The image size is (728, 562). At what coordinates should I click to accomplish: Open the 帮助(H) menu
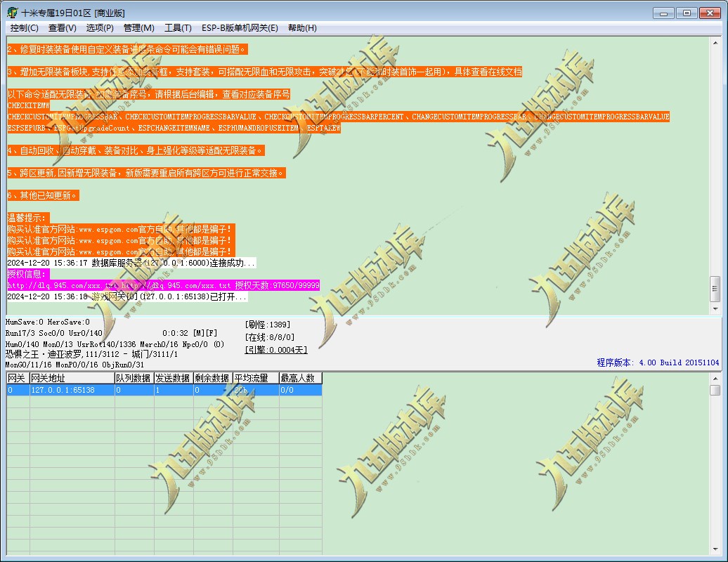coord(302,28)
